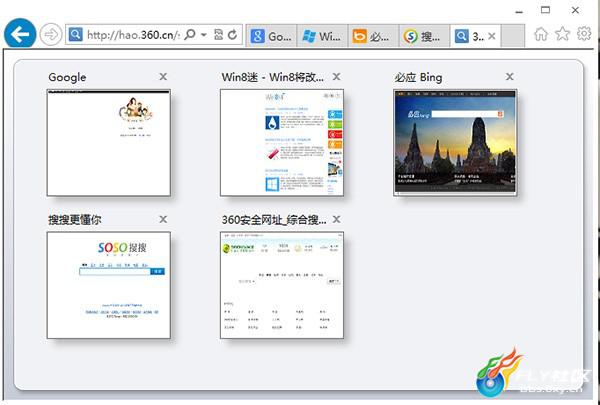Open a new tab button
Screen dimensions: 600x405
tap(512, 36)
